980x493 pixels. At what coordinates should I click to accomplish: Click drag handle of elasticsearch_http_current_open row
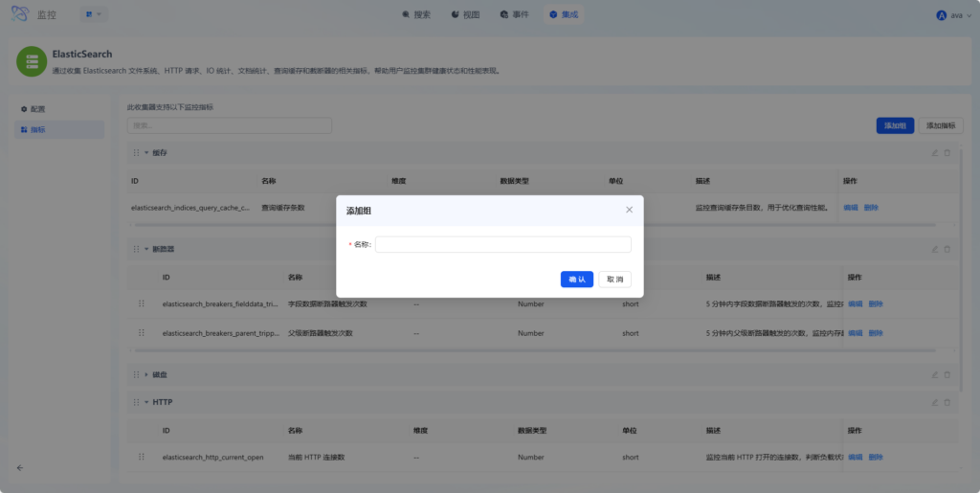142,457
